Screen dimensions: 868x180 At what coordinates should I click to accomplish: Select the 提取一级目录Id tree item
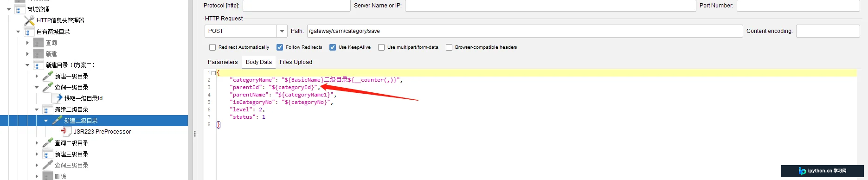[84, 98]
